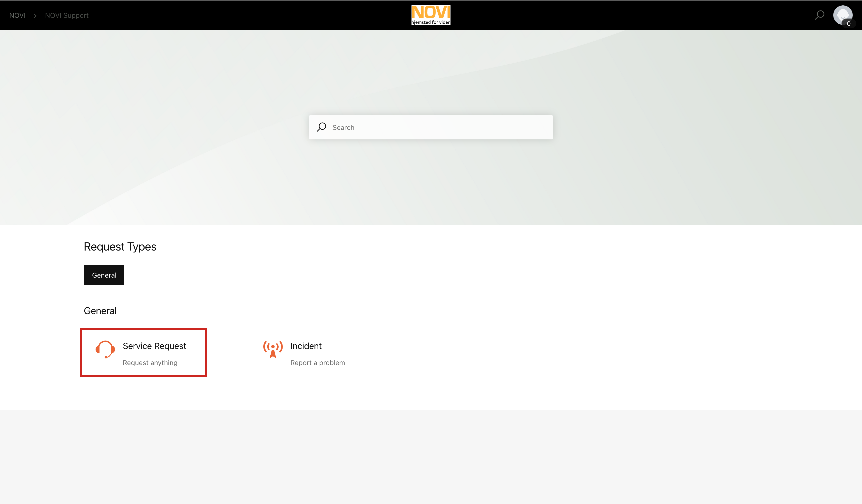Select the General request type tab
The image size is (862, 504).
click(104, 275)
